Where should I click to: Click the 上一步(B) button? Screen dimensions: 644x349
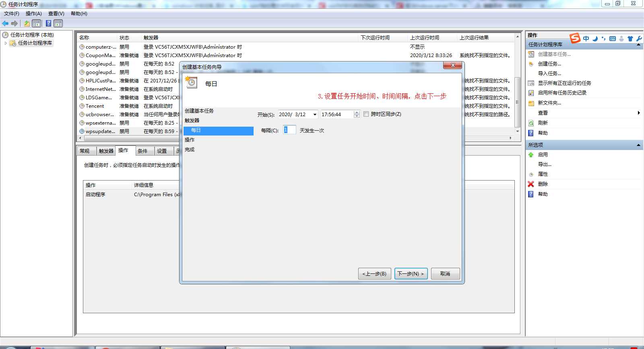pos(375,274)
